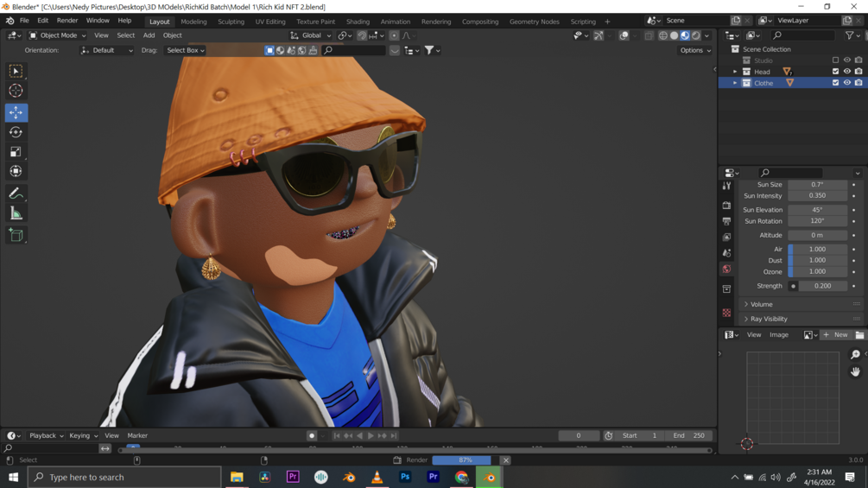Viewport: 868px width, 488px height.
Task: Toggle snapping magnet in header
Action: 362,35
